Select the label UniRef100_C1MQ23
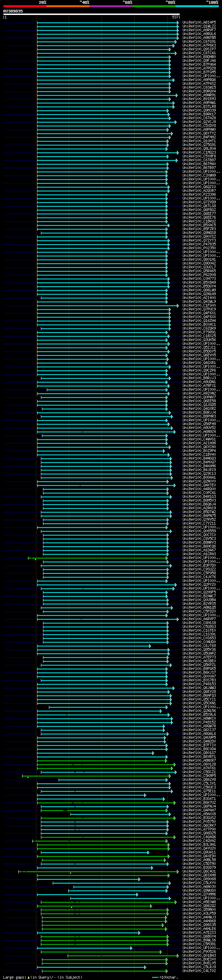The image size is (222, 980). pyautogui.click(x=199, y=153)
